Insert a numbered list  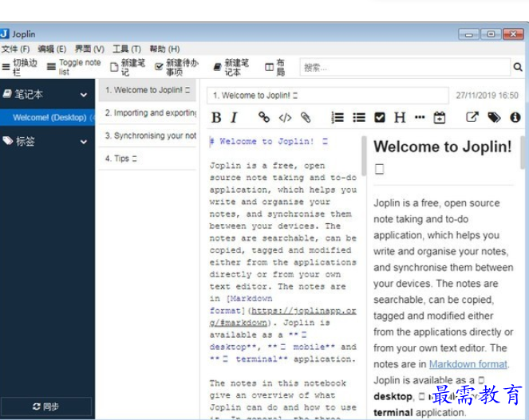[338, 117]
